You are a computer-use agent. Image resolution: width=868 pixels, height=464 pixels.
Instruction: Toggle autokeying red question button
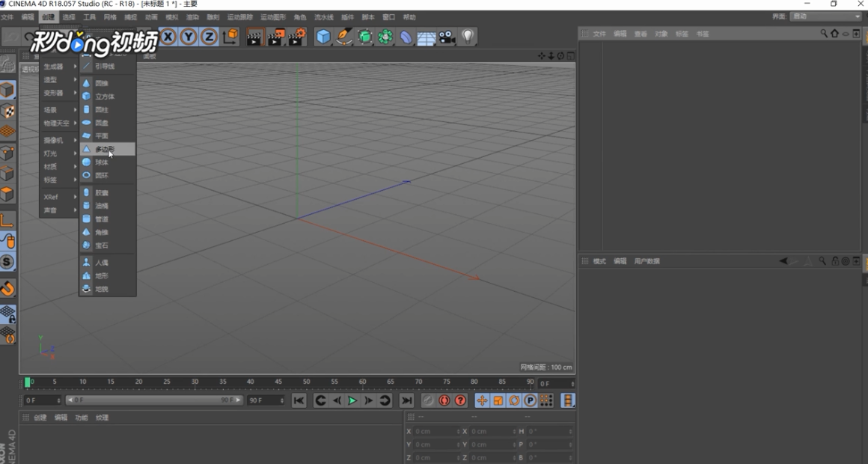[460, 400]
